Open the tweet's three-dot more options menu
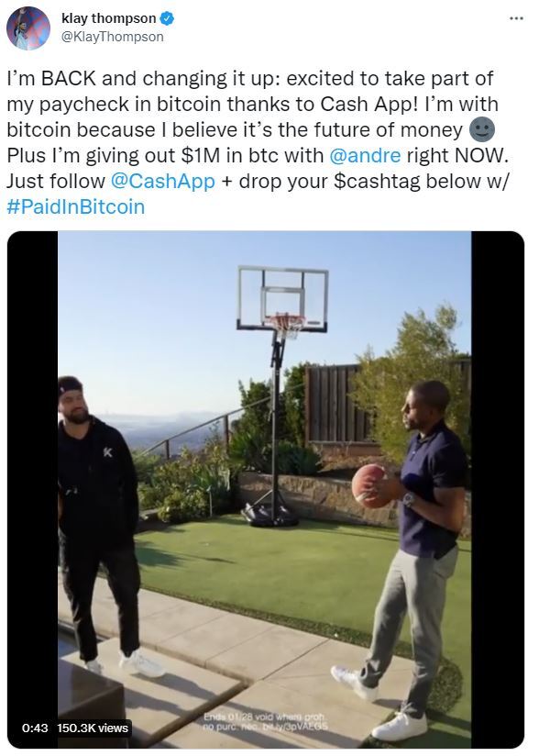 pos(516,18)
